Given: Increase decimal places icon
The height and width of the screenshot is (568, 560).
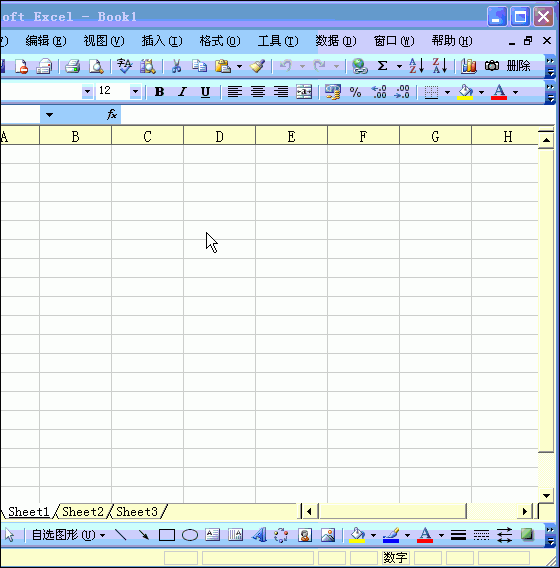Looking at the screenshot, I should (x=379, y=92).
